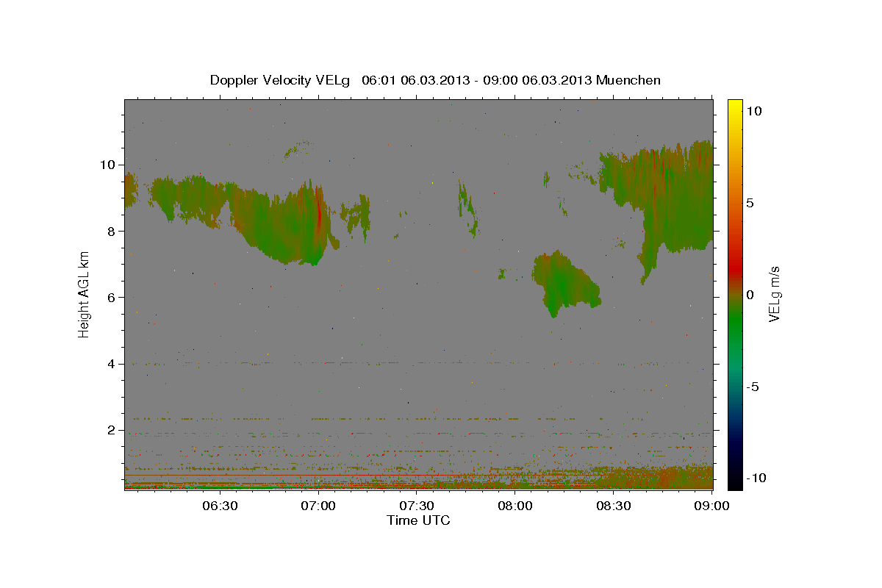The width and height of the screenshot is (882, 588).
Task: Click the 'Time UTC' x-axis label
Action: pyautogui.click(x=418, y=520)
